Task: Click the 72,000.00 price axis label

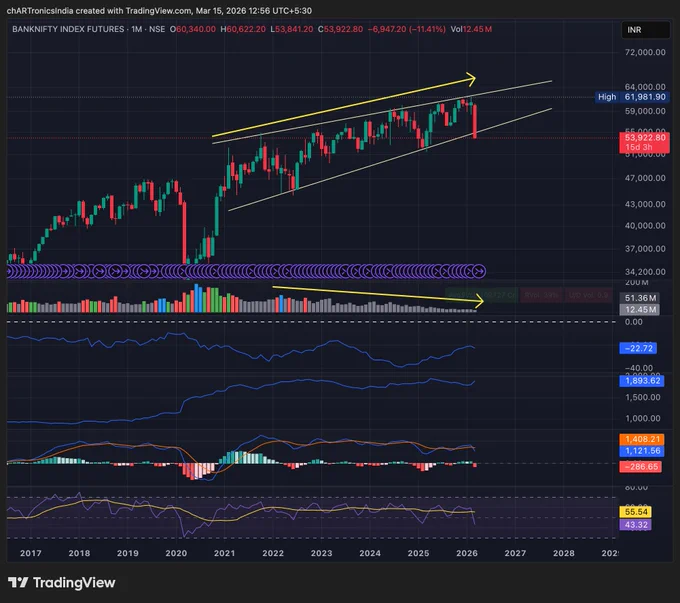Action: coord(645,52)
